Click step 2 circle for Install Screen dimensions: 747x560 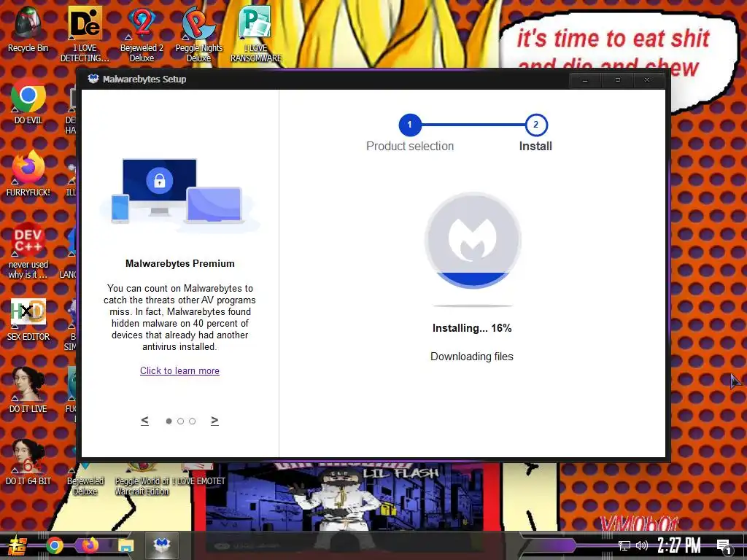536,125
